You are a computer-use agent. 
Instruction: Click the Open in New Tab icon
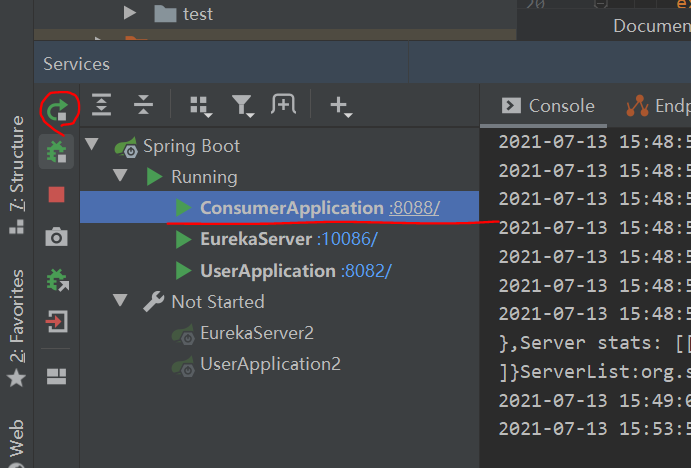(283, 104)
